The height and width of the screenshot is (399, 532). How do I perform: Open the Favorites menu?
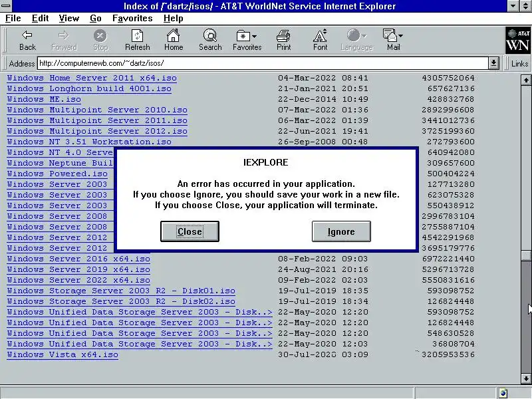point(132,19)
